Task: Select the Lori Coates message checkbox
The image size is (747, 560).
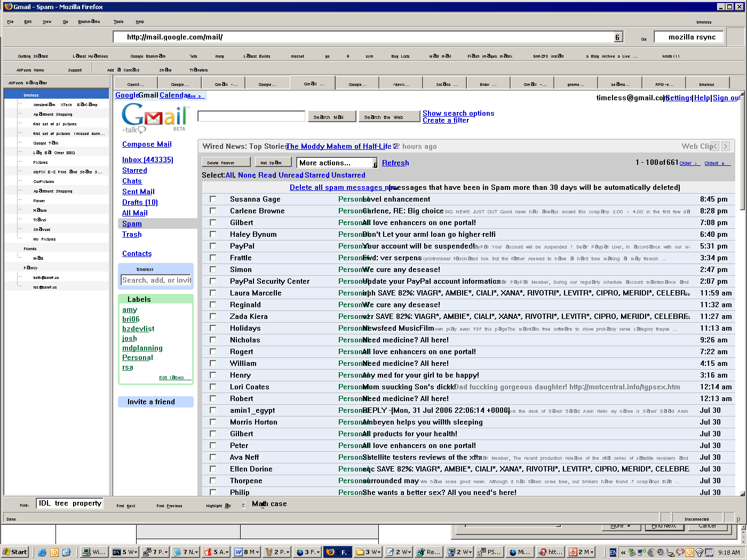Action: point(213,387)
